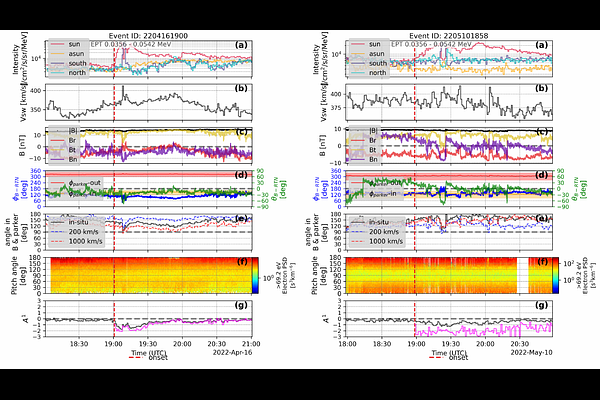
Task: Click the '|B|' legend entry in right panel (c)
Action: pos(370,132)
